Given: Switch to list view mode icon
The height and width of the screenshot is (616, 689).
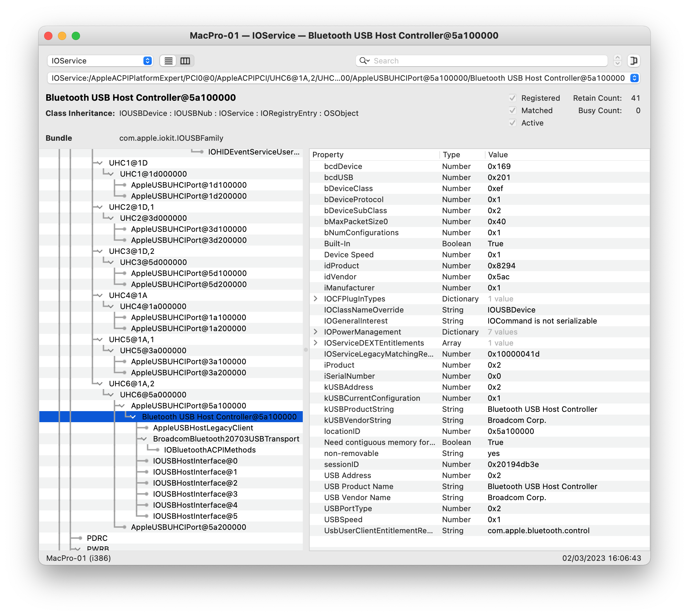Looking at the screenshot, I should (168, 61).
